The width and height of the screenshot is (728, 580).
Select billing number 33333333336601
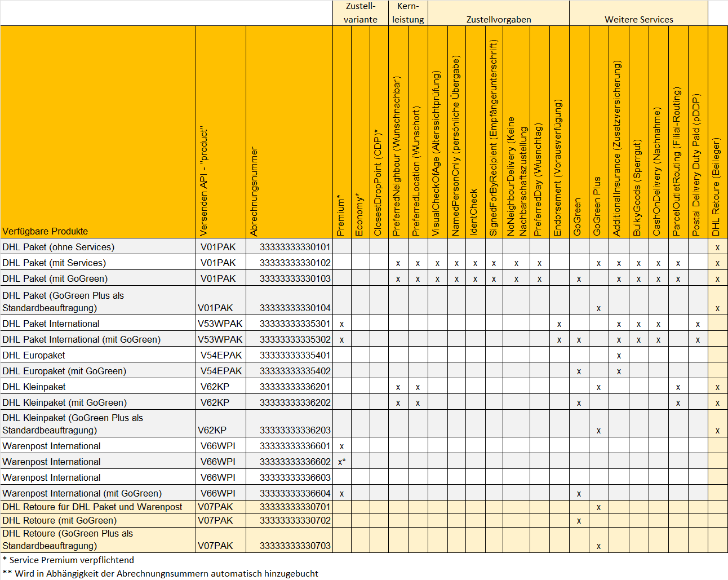coord(295,446)
